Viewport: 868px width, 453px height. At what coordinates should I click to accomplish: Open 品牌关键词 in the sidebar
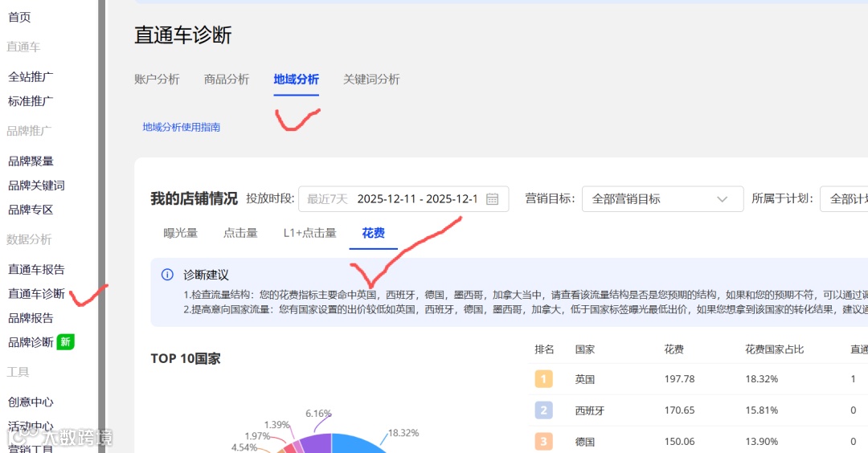point(36,186)
